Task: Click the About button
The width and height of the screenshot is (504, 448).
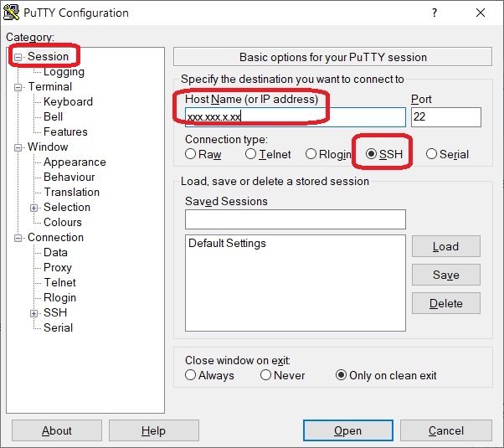Action: 57,430
